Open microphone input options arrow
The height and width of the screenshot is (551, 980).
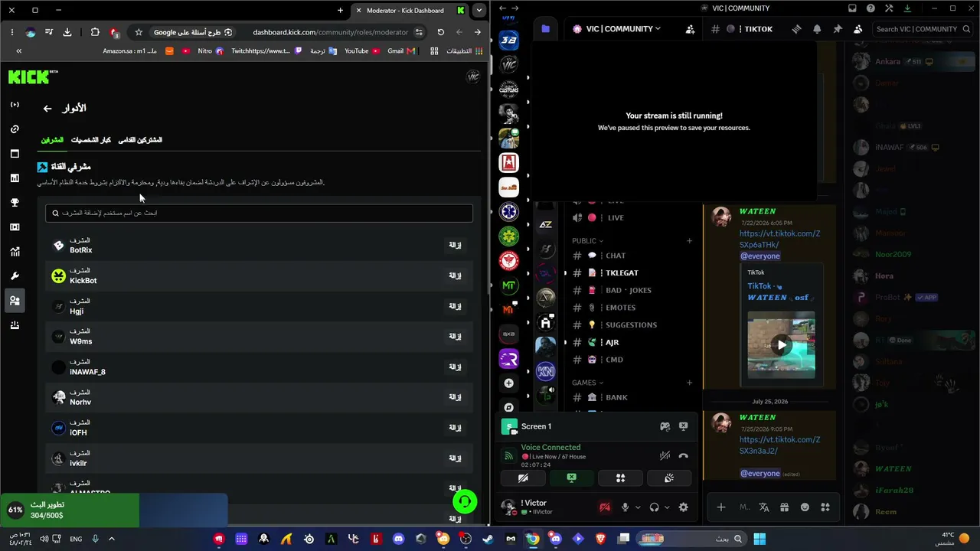click(x=637, y=507)
